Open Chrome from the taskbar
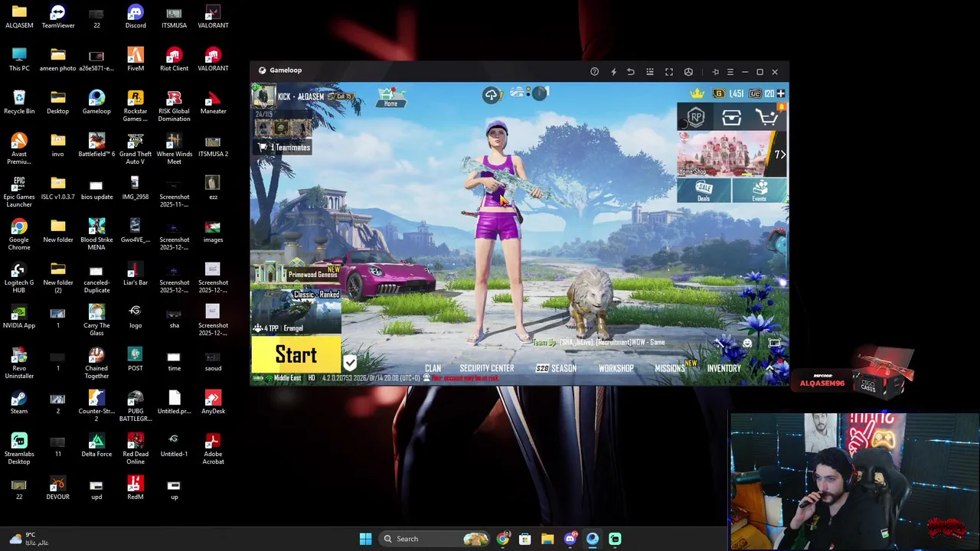980x551 pixels. 503,539
